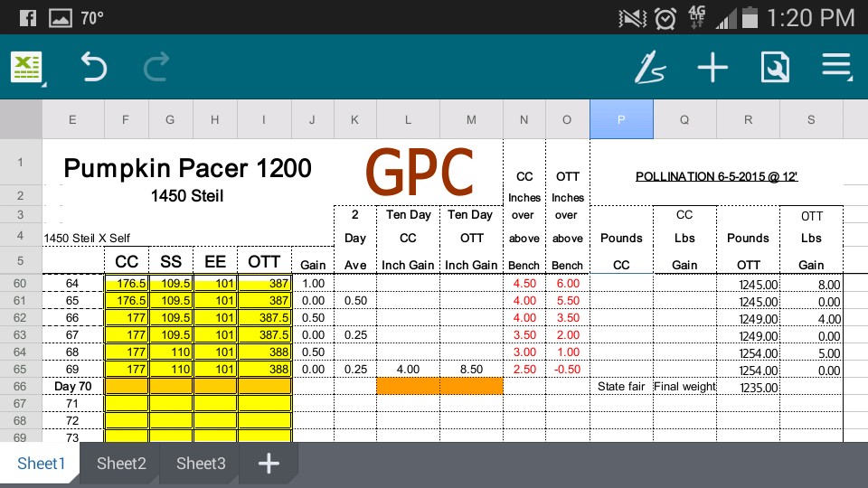The height and width of the screenshot is (488, 868).
Task: Tap the plus Insert icon in toolbar
Action: coord(712,68)
